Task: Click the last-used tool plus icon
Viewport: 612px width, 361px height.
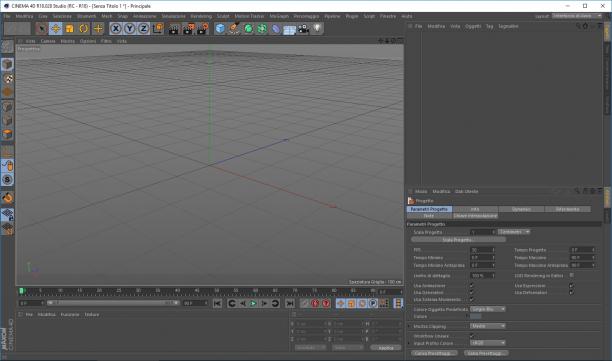Action: point(98,28)
